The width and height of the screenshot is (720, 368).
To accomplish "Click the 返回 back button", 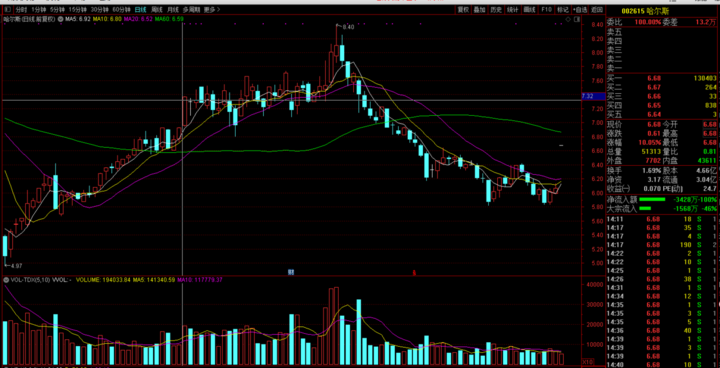I will [597, 9].
